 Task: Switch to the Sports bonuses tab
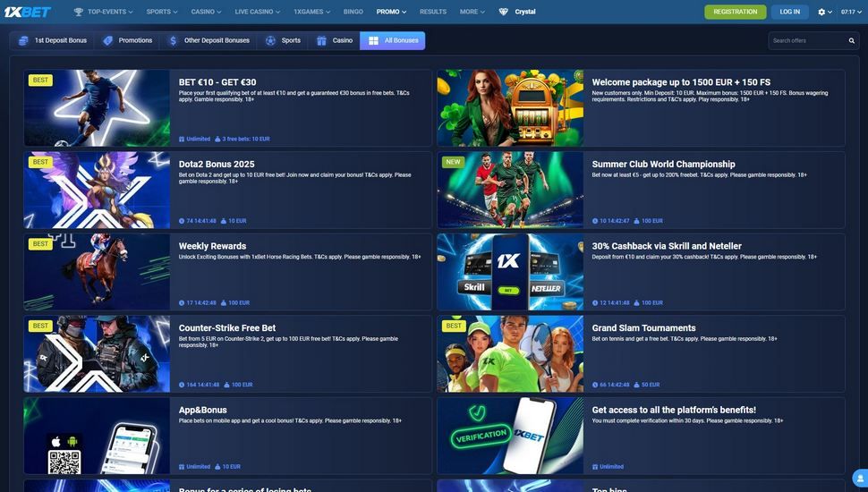click(x=282, y=40)
